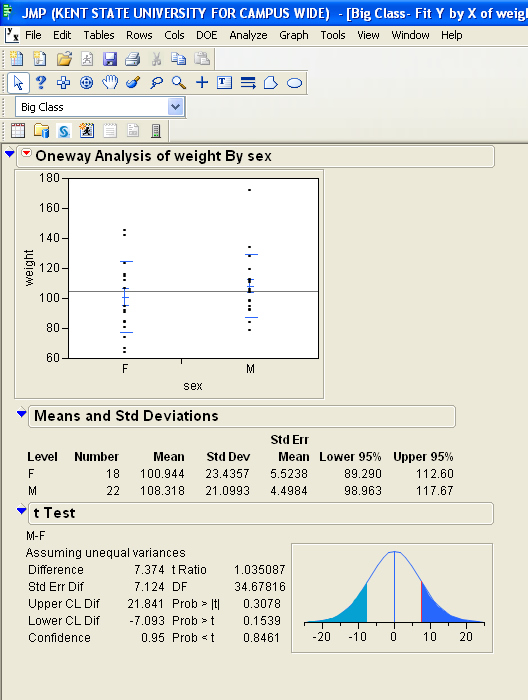
Task: Click the Print icon
Action: tap(133, 58)
